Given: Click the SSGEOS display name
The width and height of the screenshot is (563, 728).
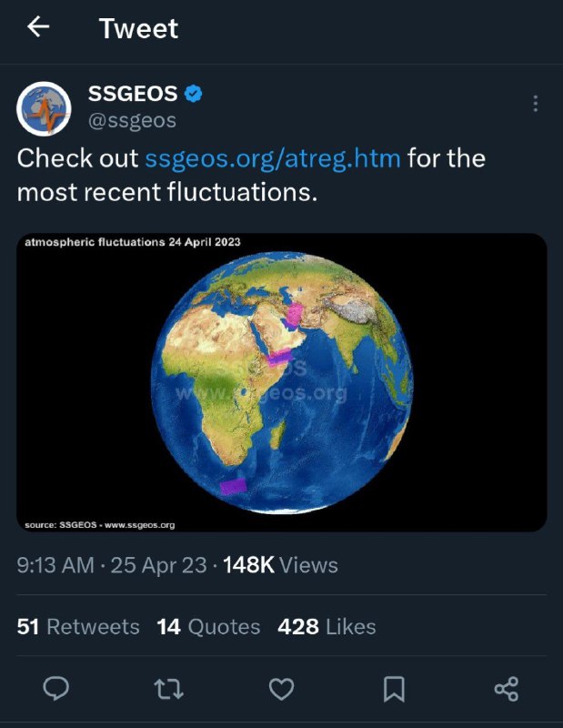Looking at the screenshot, I should (x=133, y=94).
